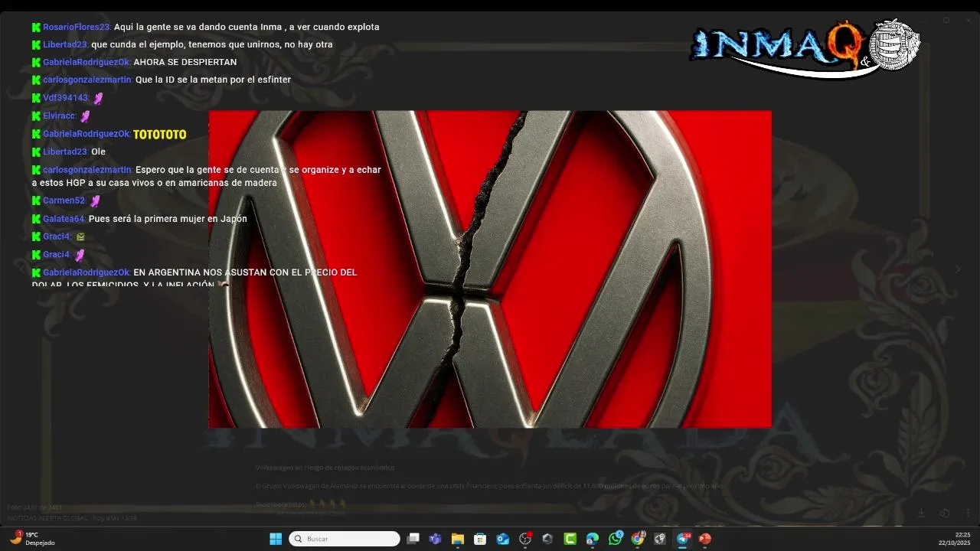
Task: Open the weather widget showing 19°C Despejado
Action: (32, 539)
